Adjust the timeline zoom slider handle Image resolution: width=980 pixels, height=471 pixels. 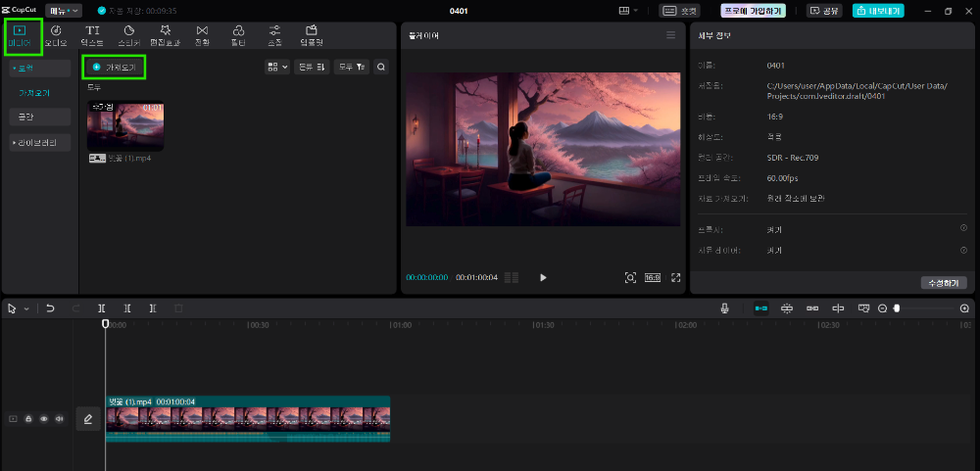[897, 308]
